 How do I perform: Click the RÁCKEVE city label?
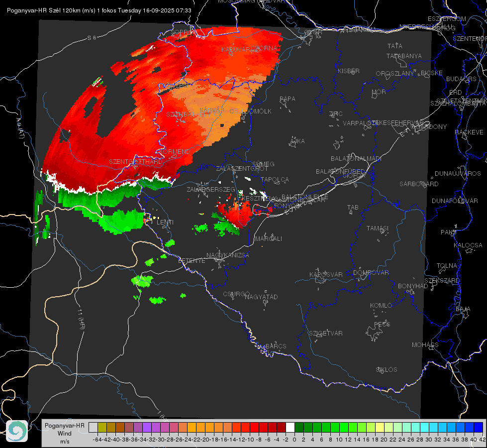(469, 132)
